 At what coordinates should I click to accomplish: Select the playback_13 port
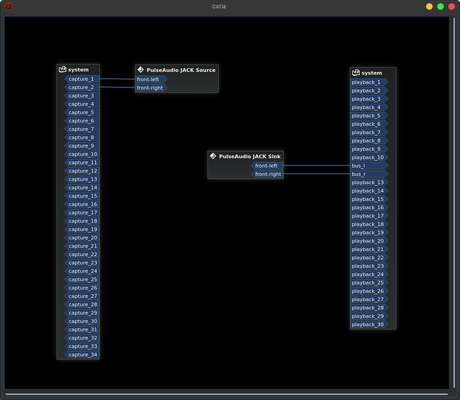pyautogui.click(x=369, y=182)
